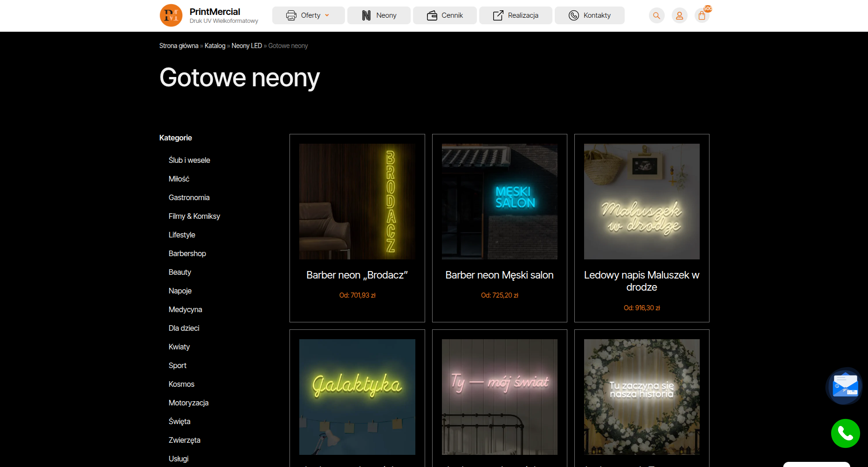Open the Brodacz neon product image
Viewport: 868px width, 467px height.
[357, 202]
